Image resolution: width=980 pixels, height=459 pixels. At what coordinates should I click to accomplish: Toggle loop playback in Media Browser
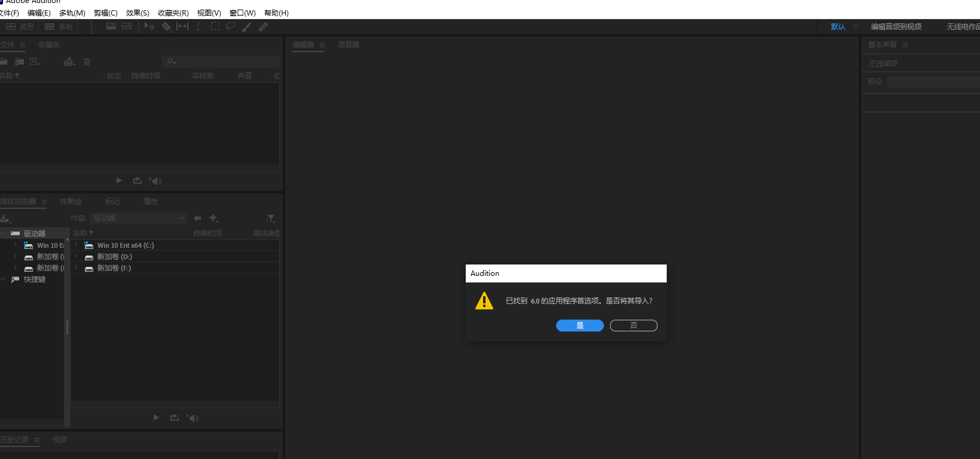click(x=175, y=418)
